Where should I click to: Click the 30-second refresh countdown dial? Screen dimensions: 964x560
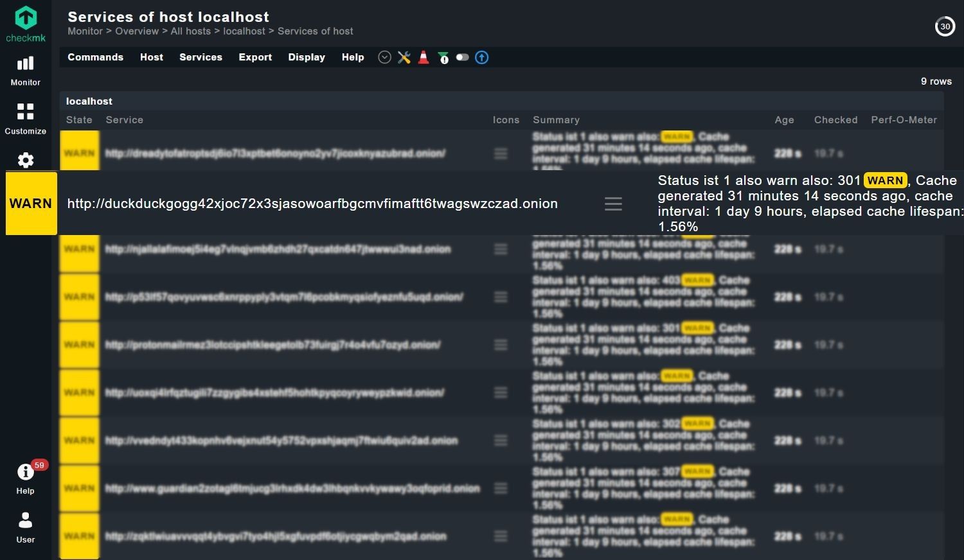click(x=945, y=26)
